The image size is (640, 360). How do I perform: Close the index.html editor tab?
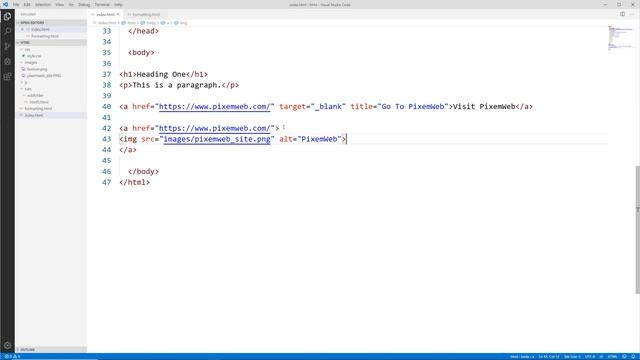[118, 14]
